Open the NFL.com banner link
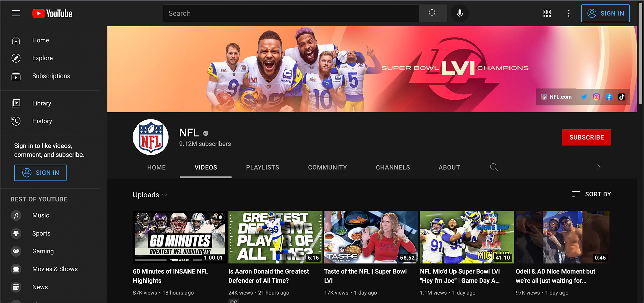The height and width of the screenshot is (303, 644). pos(556,97)
